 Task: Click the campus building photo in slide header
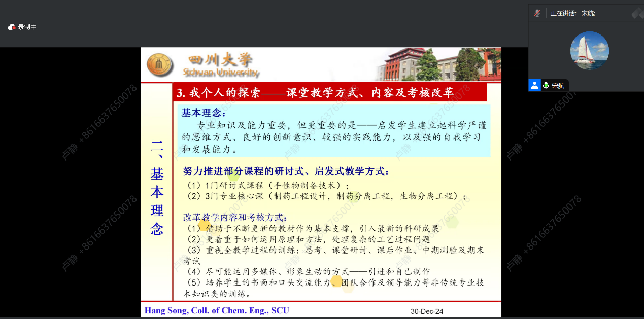(x=436, y=64)
